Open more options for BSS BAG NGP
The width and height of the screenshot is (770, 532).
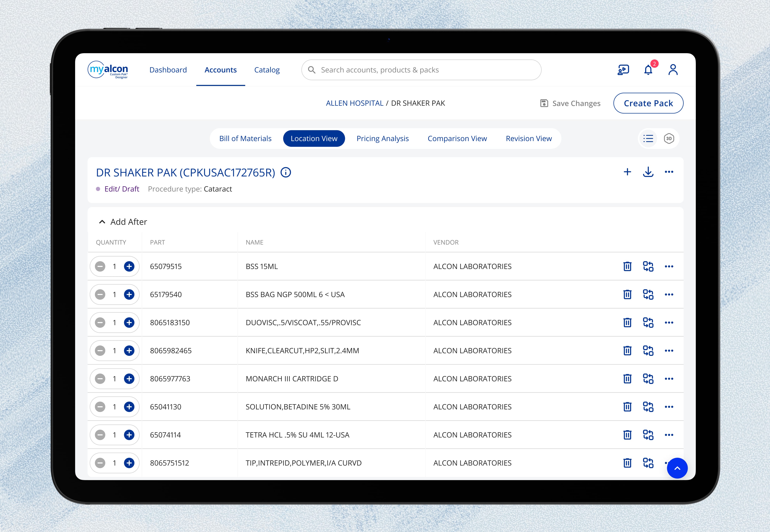669,294
